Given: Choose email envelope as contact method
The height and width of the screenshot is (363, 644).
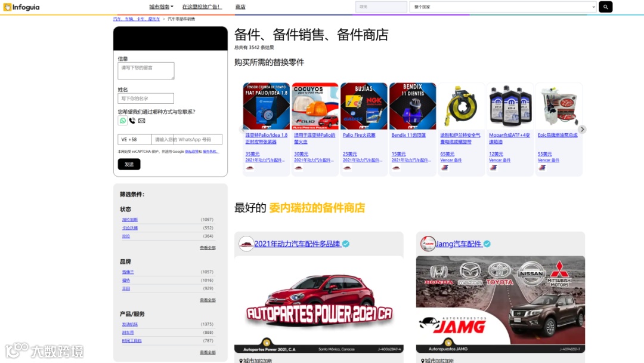Looking at the screenshot, I should click(x=142, y=121).
